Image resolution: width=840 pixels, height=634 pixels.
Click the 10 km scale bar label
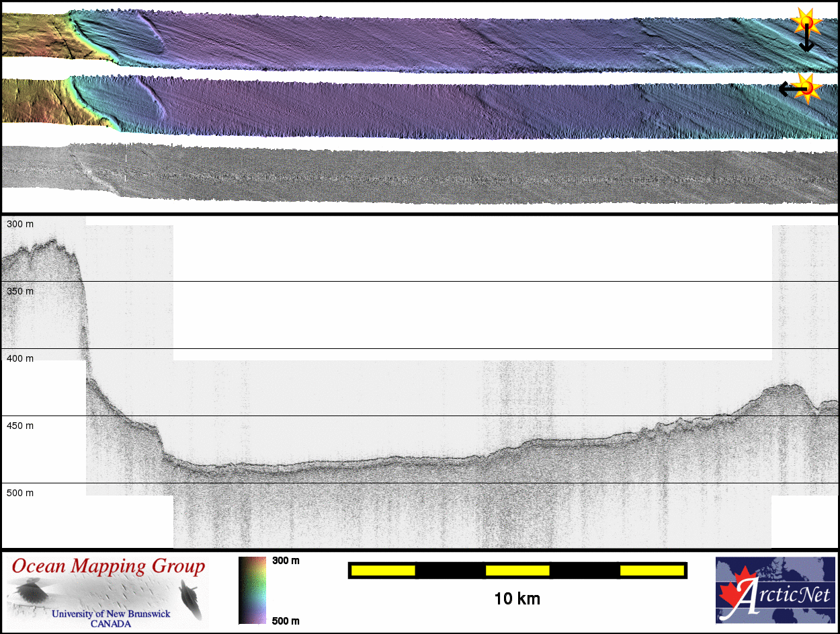point(517,598)
